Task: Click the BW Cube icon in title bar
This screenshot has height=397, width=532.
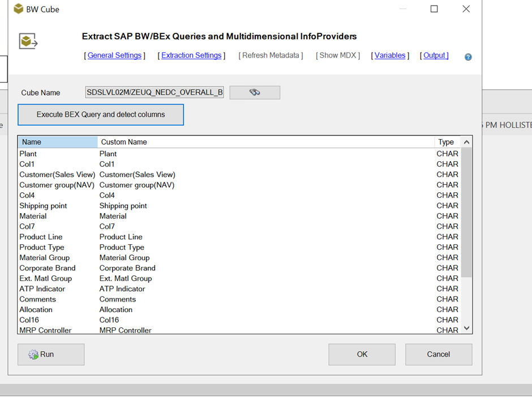Action: (18, 9)
